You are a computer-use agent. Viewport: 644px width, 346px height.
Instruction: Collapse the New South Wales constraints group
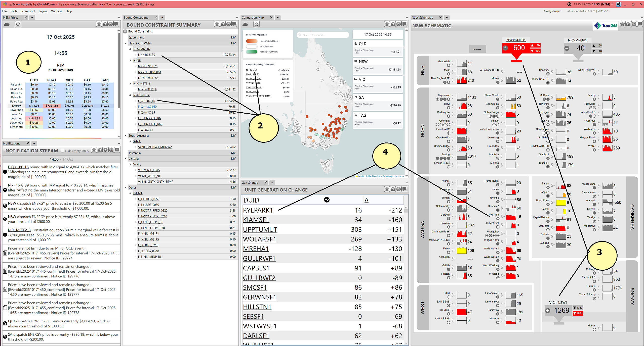tap(126, 43)
